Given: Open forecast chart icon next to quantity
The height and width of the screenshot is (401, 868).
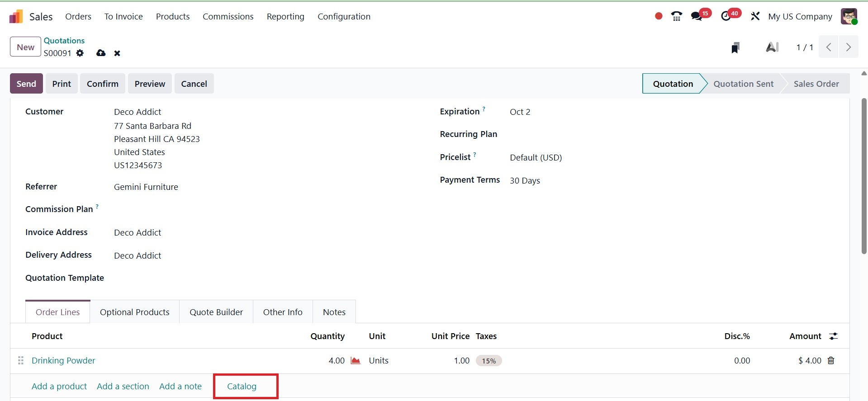Looking at the screenshot, I should (356, 361).
